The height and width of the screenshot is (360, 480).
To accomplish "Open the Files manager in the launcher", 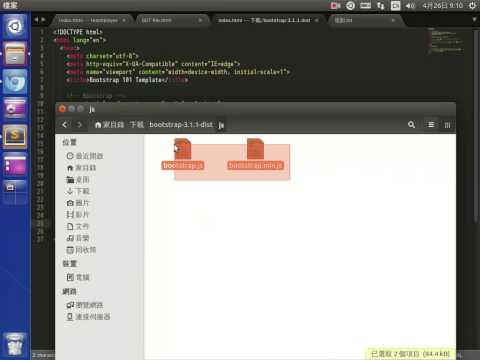I will (15, 54).
